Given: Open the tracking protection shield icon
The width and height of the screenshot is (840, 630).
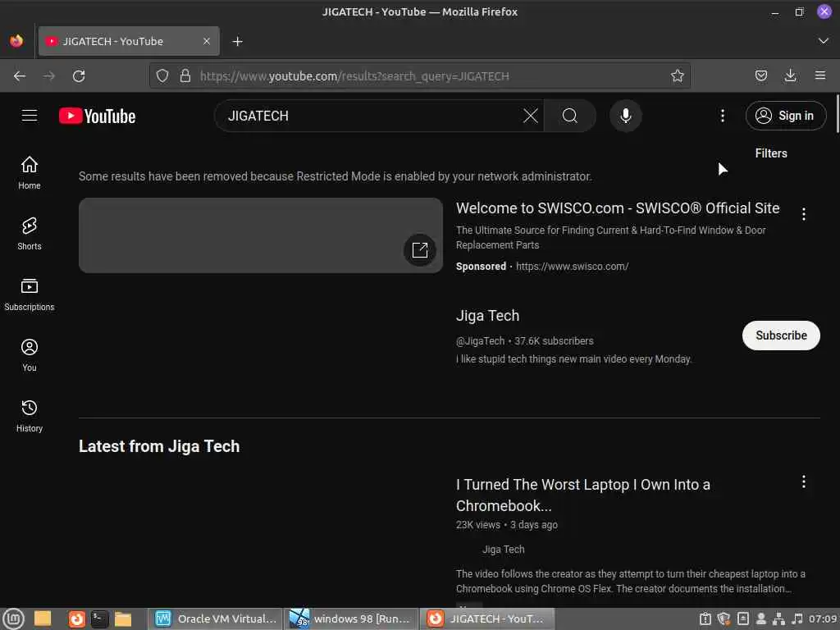Looking at the screenshot, I should pyautogui.click(x=162, y=76).
